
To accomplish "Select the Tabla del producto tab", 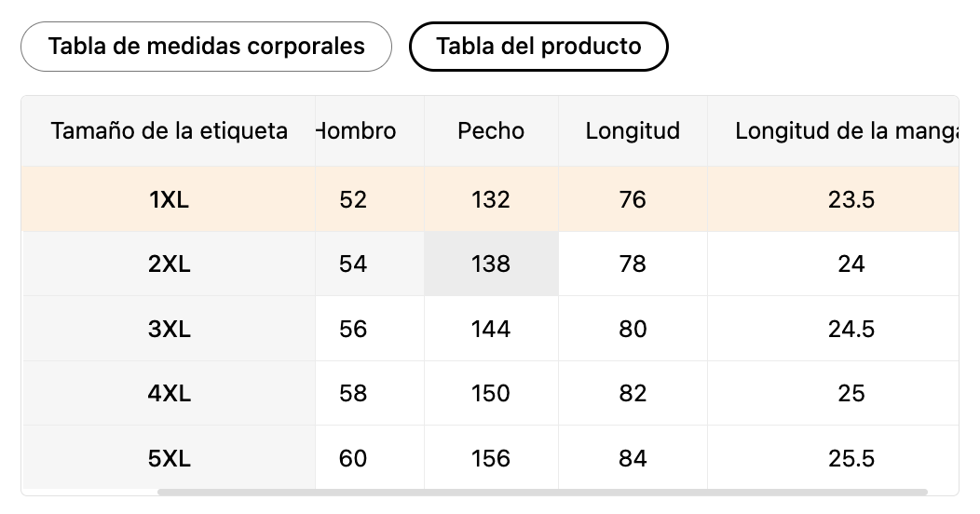I will pyautogui.click(x=538, y=47).
